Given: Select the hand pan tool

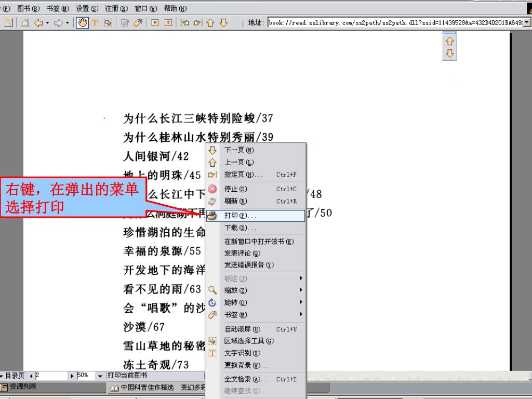Looking at the screenshot, I should point(82,23).
